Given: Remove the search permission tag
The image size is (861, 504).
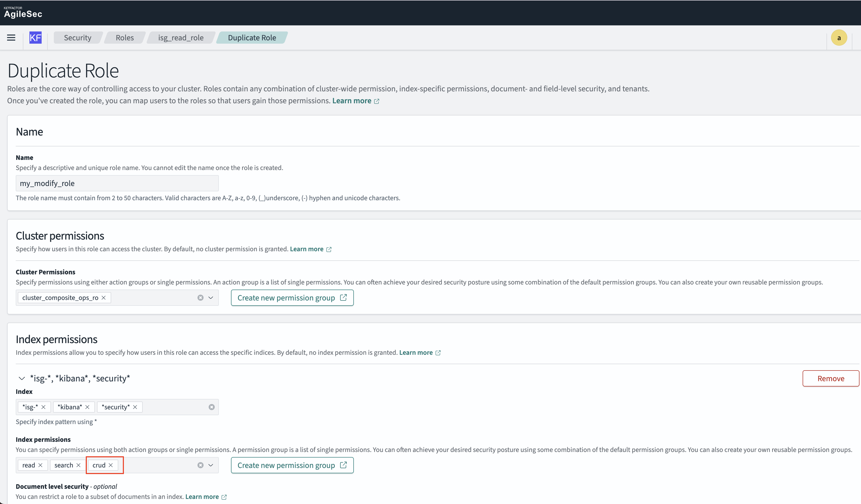Looking at the screenshot, I should tap(79, 465).
